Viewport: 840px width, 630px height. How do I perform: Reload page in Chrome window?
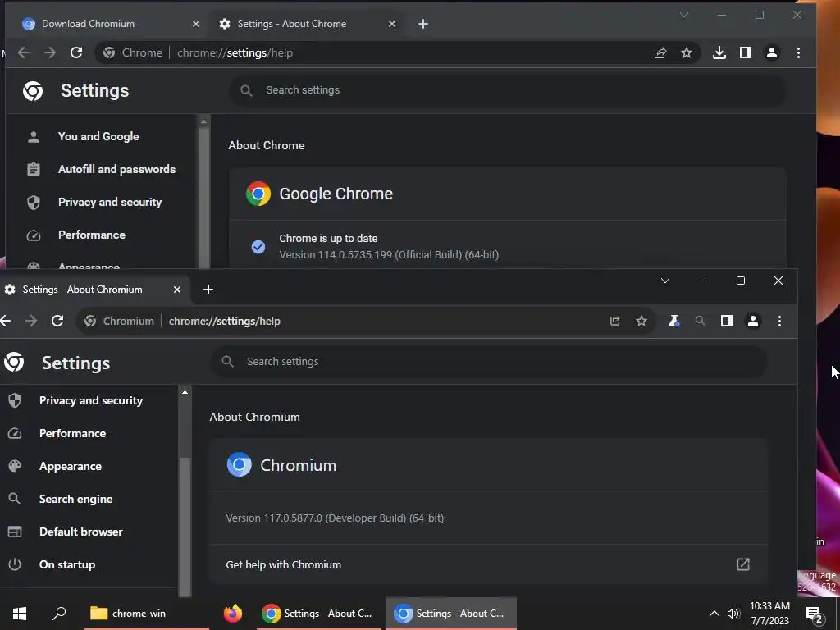point(76,52)
